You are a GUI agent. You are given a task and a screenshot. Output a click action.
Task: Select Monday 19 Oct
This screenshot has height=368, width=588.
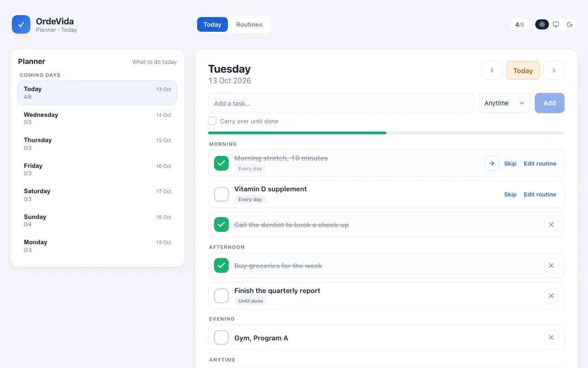(97, 246)
